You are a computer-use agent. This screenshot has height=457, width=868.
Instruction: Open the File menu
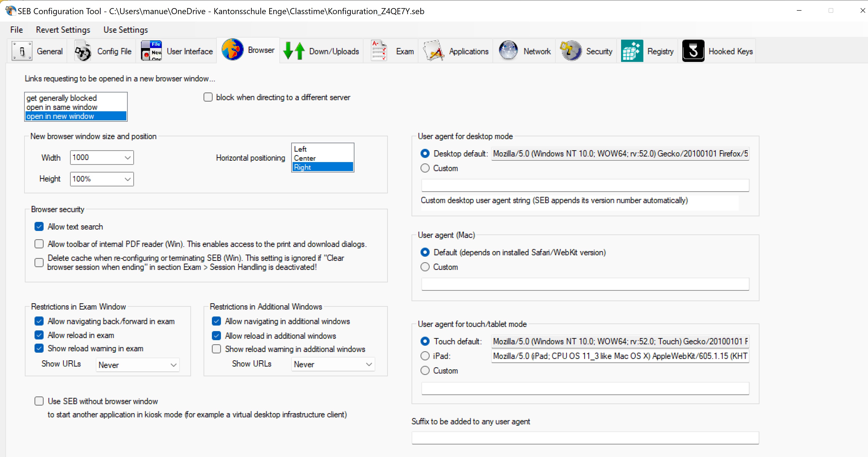tap(16, 30)
